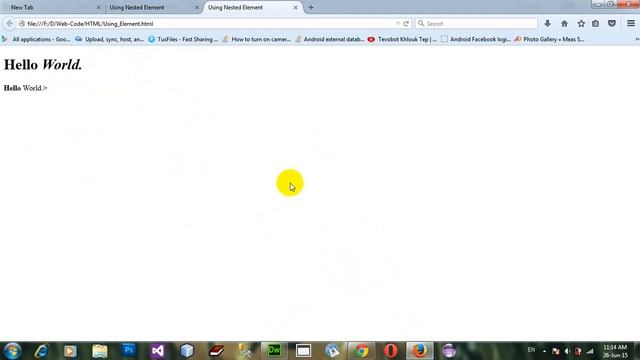
Task: Close the New Tab tab
Action: (98, 7)
